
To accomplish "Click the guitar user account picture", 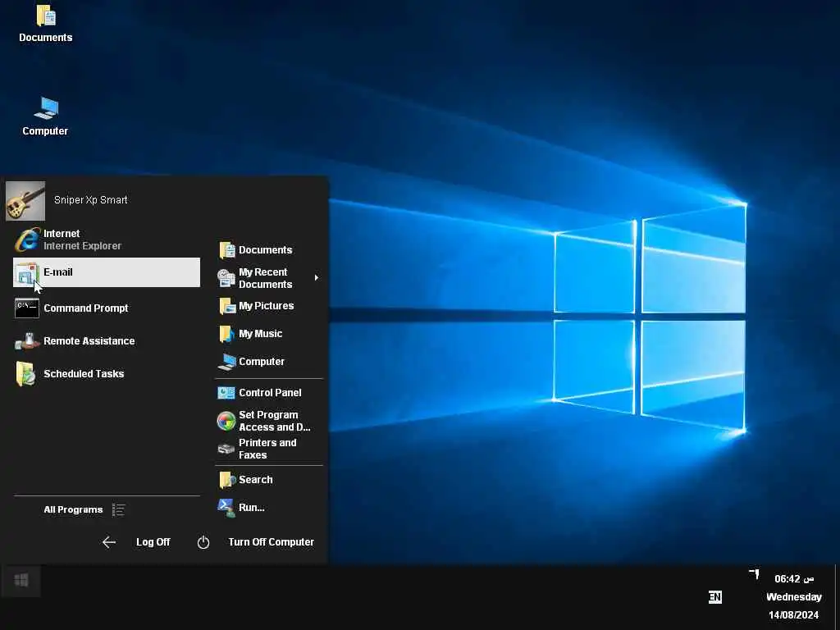I will click(x=25, y=201).
